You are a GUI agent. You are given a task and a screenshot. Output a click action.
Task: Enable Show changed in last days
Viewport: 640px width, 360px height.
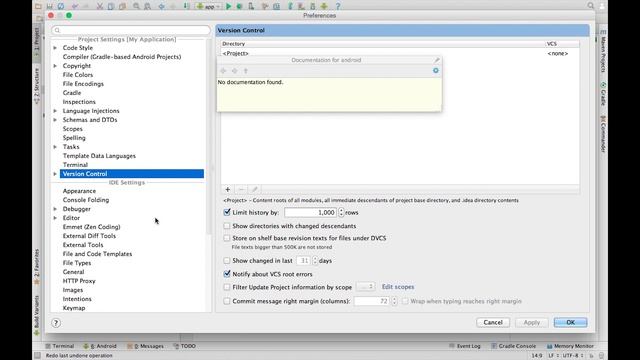[x=227, y=260]
